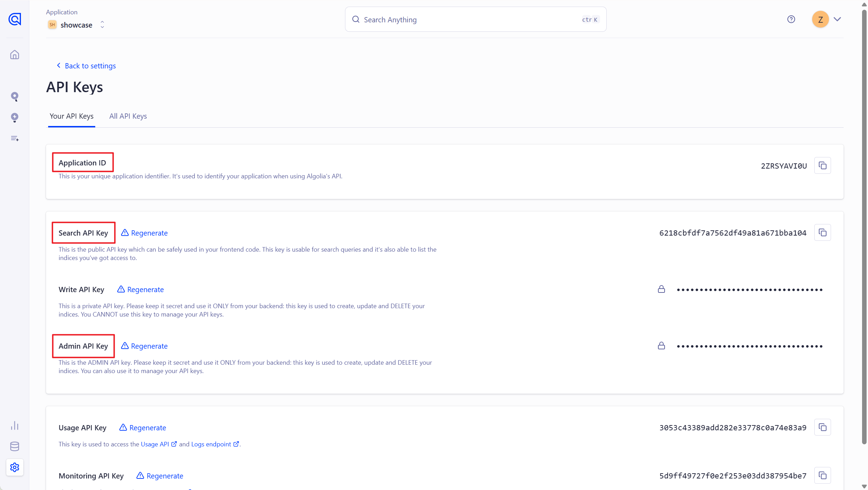Click the page vertical scrollbar
This screenshot has height=490, width=868.
(x=864, y=227)
